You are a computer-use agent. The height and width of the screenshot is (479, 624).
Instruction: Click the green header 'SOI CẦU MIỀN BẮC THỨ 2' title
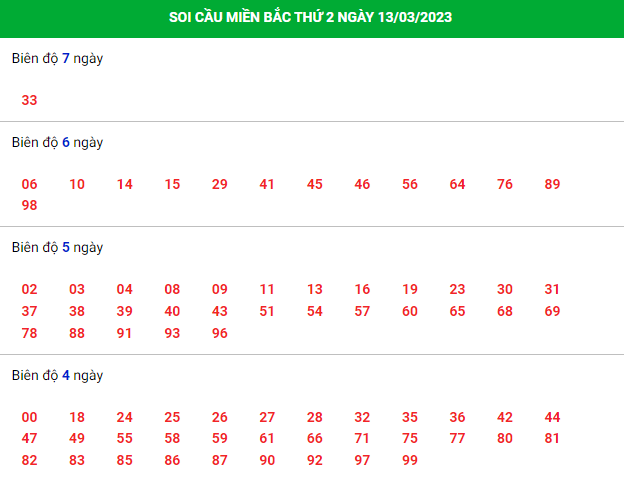(x=310, y=17)
